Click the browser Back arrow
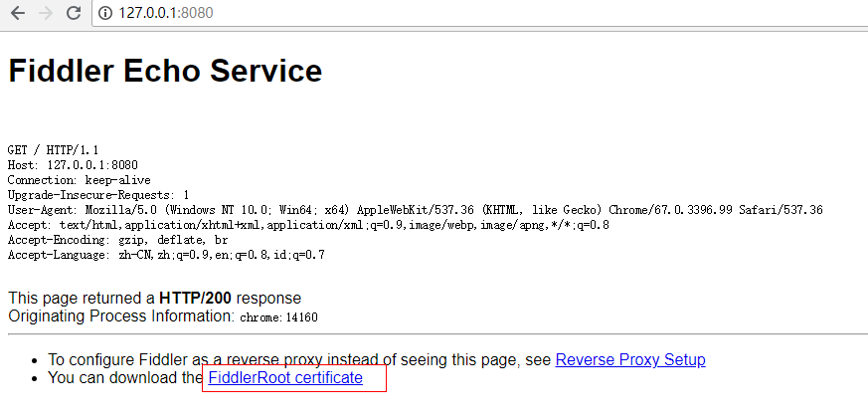Screen dimensions: 868x419 (18, 13)
